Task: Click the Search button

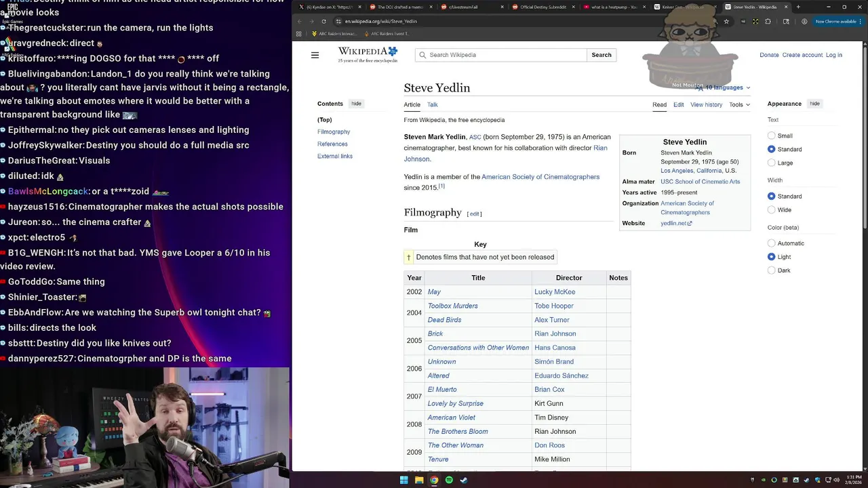Action: click(601, 55)
